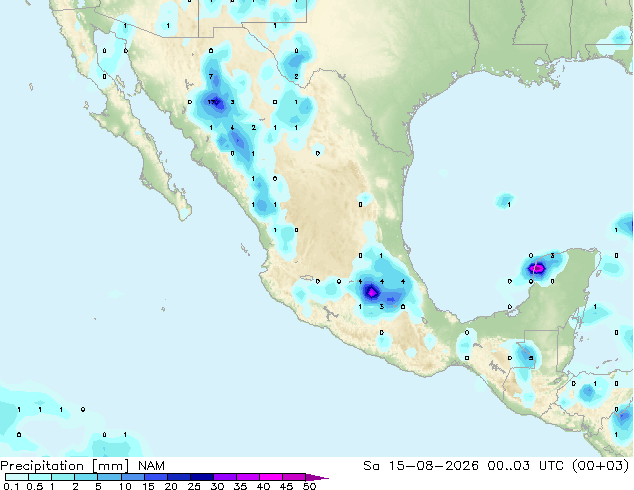Click the "(00+03)" forecast offset text

pos(601,466)
